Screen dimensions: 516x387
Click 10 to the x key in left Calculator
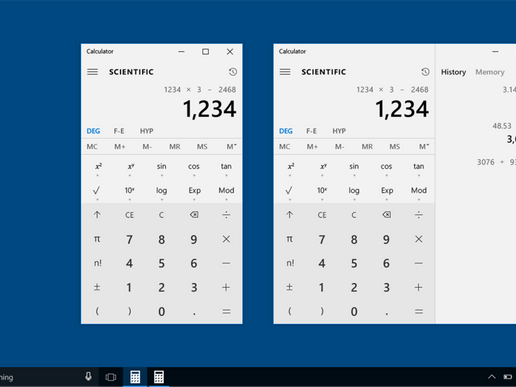coord(129,190)
